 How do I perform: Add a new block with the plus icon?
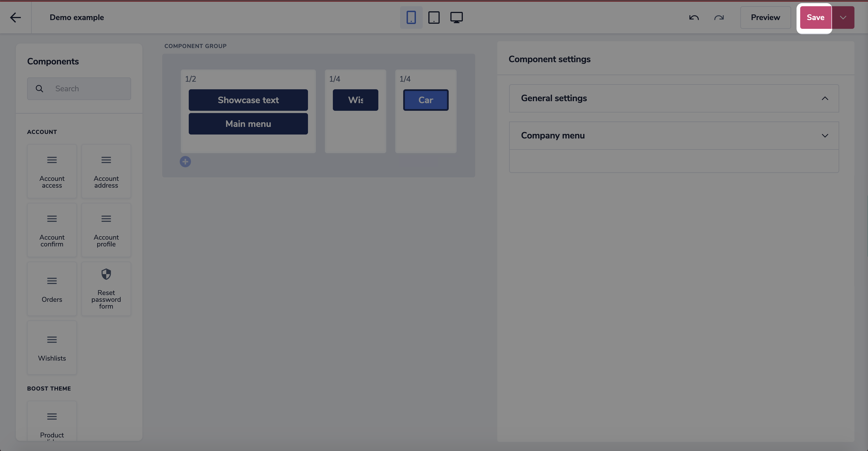pos(185,161)
